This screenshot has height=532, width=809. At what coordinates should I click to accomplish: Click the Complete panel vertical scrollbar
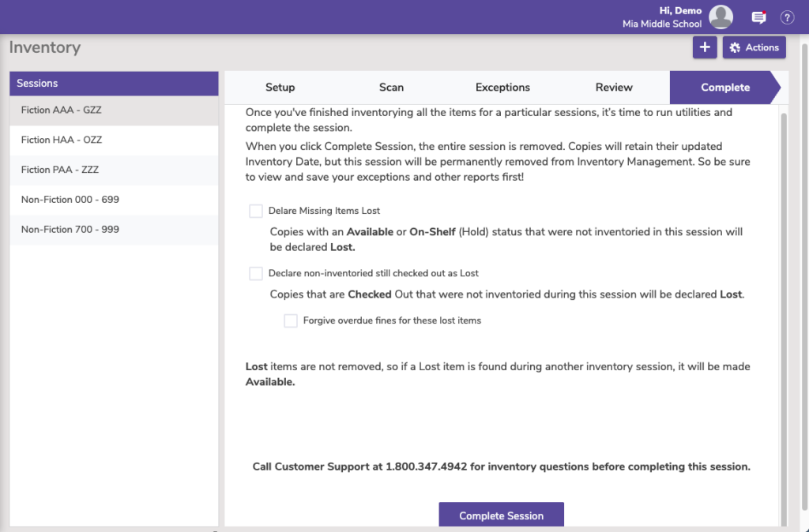(785, 319)
